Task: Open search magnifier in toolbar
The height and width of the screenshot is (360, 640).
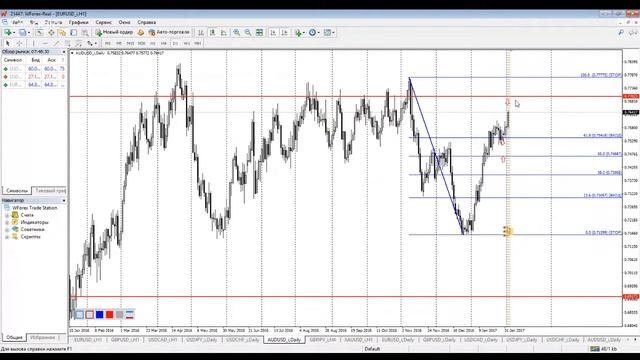Action: point(621,32)
